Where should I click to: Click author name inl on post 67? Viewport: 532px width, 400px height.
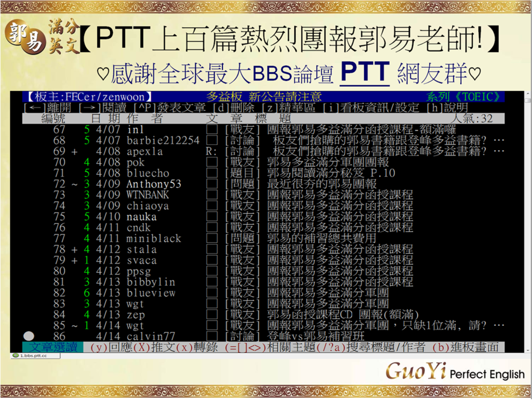click(135, 129)
